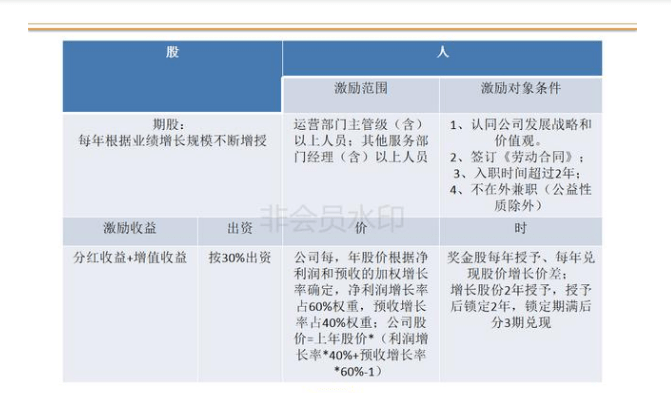Select the 出资 subheader
671x393 pixels.
[x=240, y=231]
